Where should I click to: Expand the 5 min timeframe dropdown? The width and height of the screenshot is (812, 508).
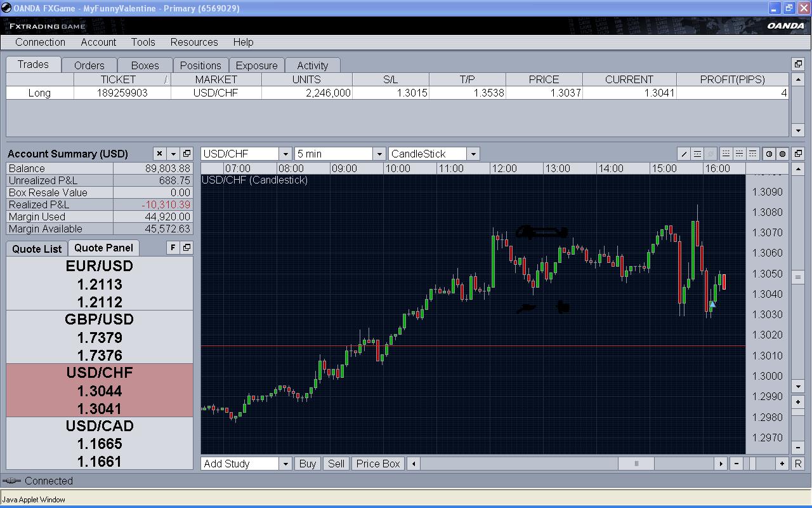379,154
